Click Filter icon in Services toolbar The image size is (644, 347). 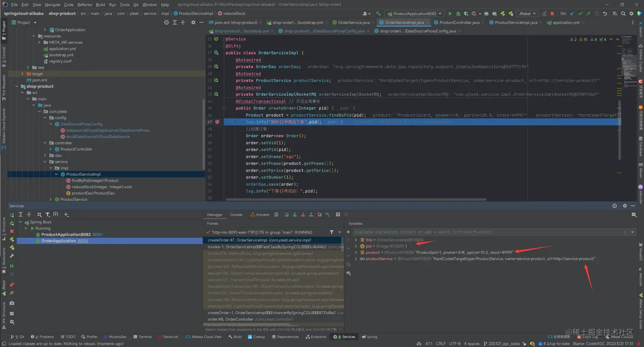click(x=48, y=215)
